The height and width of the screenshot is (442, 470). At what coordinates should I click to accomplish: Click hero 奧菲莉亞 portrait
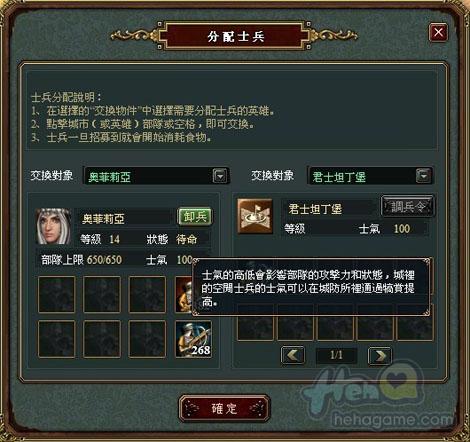pos(53,227)
